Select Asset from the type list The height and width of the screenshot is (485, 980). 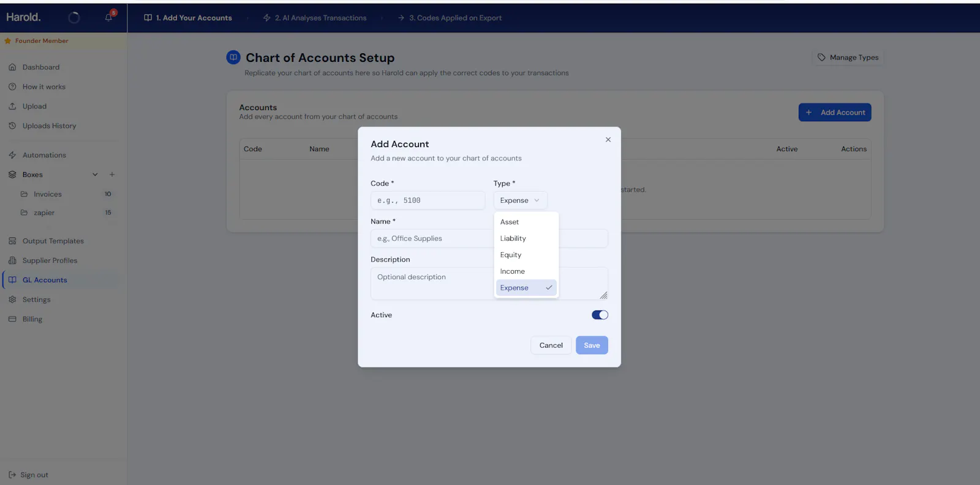coord(526,222)
